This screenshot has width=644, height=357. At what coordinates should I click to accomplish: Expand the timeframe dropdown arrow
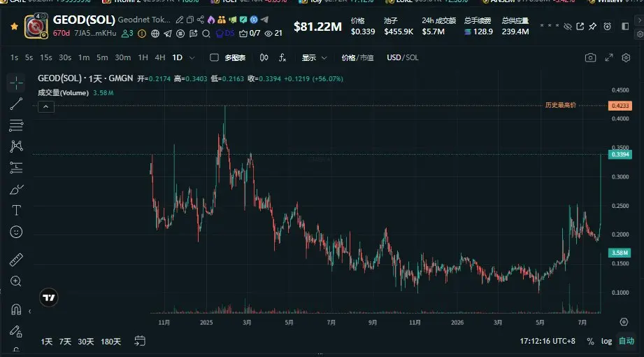(x=192, y=58)
